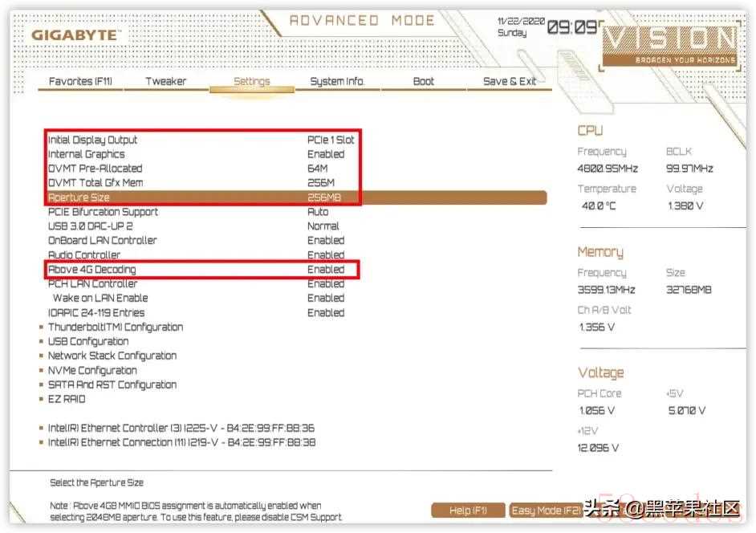This screenshot has height=533, width=756.
Task: Change Initial Display Output PCIe 1 Slot value
Action: pyautogui.click(x=331, y=140)
